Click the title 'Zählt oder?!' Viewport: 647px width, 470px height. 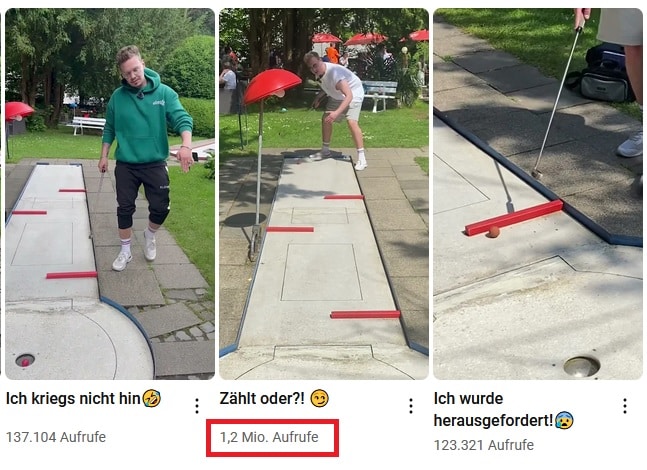click(x=262, y=399)
